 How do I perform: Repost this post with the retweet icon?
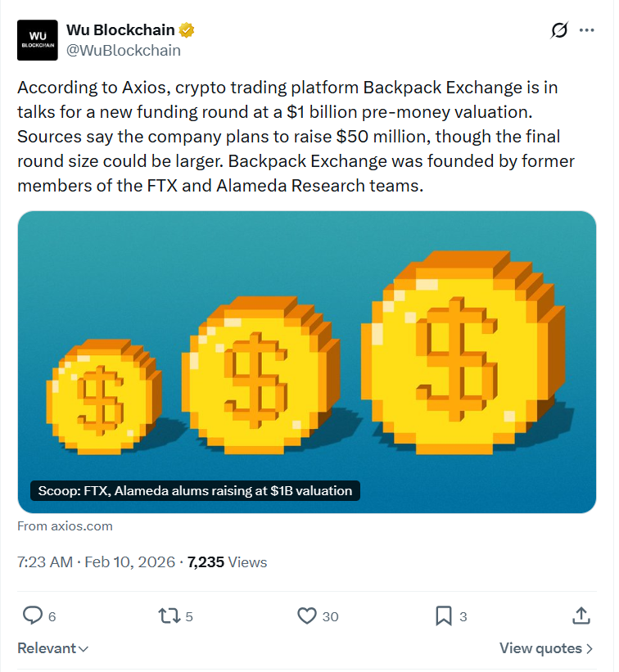point(167,616)
